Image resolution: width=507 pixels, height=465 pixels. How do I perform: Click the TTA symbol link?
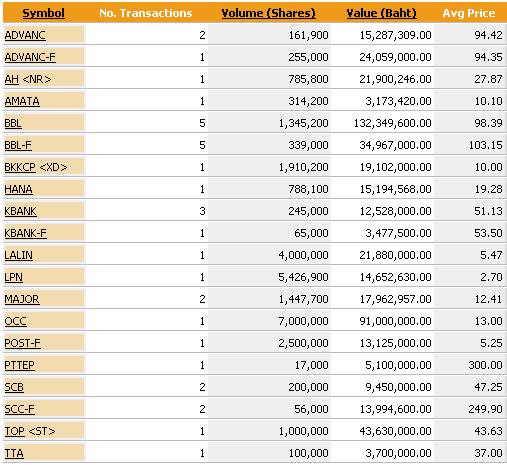[x=14, y=453]
